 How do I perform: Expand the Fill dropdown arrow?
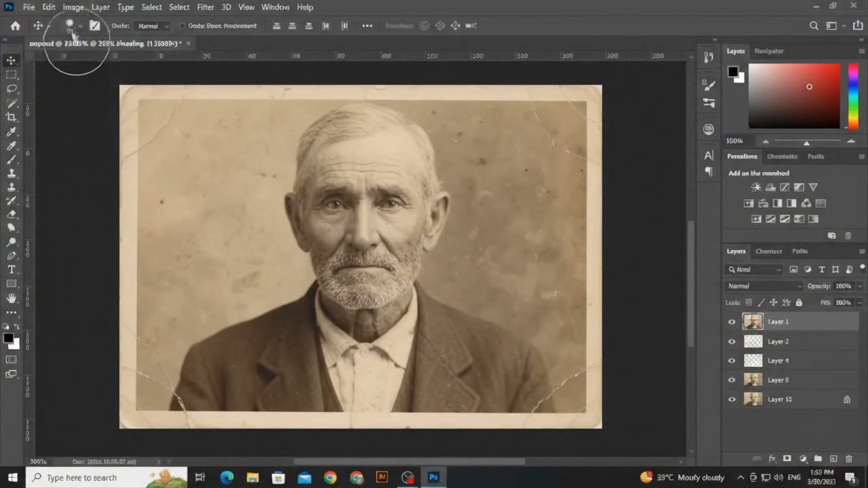coord(860,302)
